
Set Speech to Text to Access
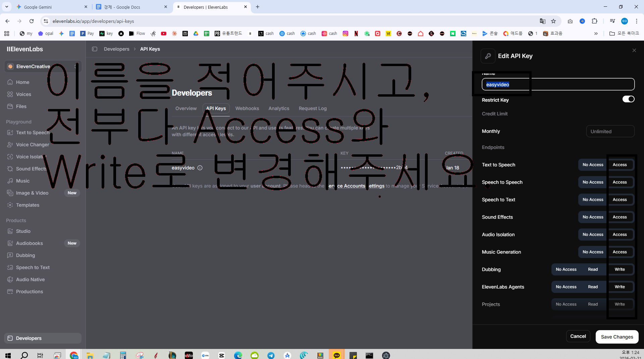pyautogui.click(x=620, y=200)
